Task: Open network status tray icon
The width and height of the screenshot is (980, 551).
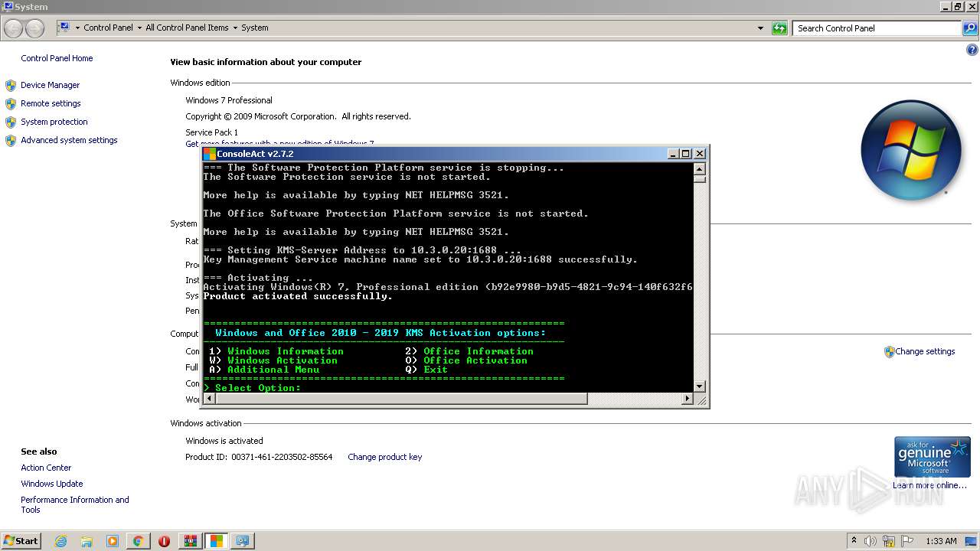Action: (x=889, y=541)
